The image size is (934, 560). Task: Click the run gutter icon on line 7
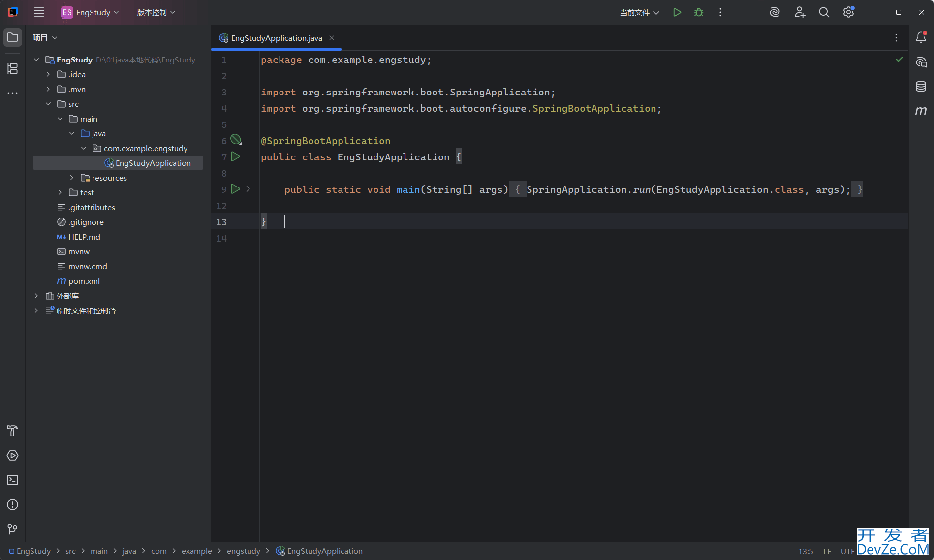[x=236, y=156]
